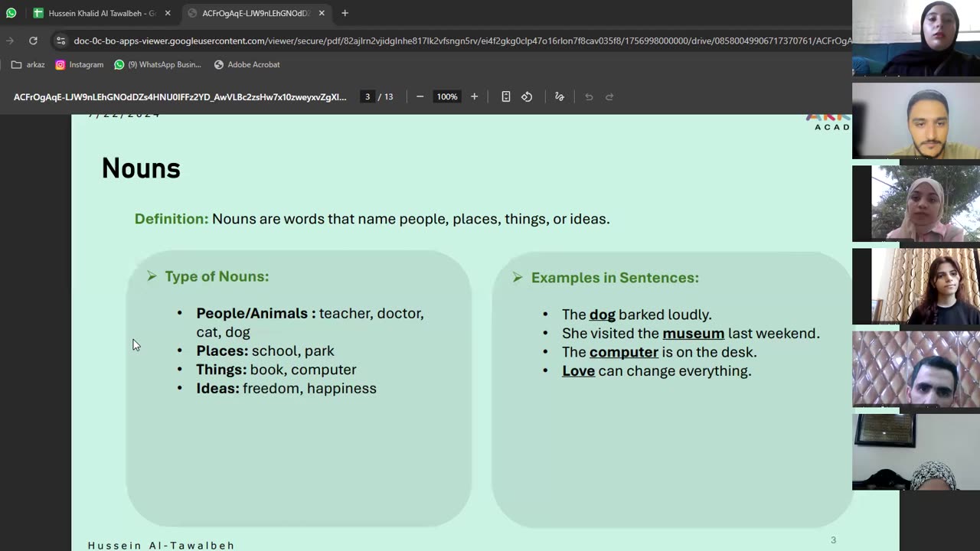
Task: Click the redo arrow in PDF toolbar
Action: point(609,97)
